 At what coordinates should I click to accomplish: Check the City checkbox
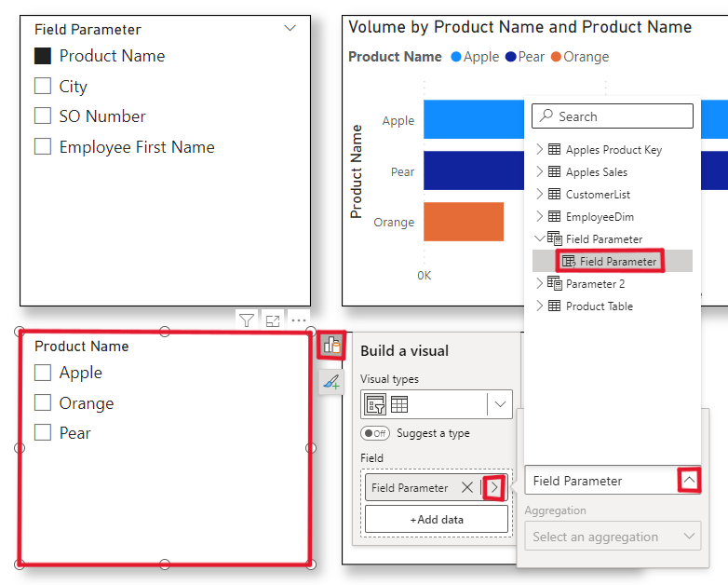tap(43, 86)
